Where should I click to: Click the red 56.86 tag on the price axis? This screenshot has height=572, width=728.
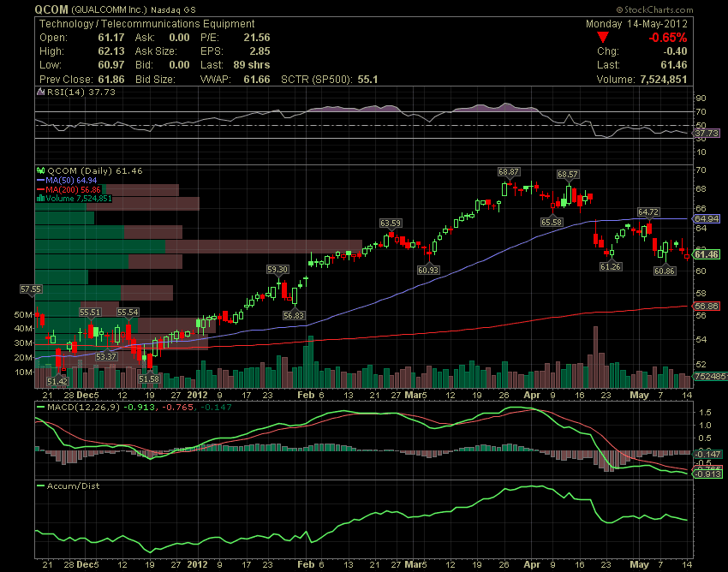(707, 306)
